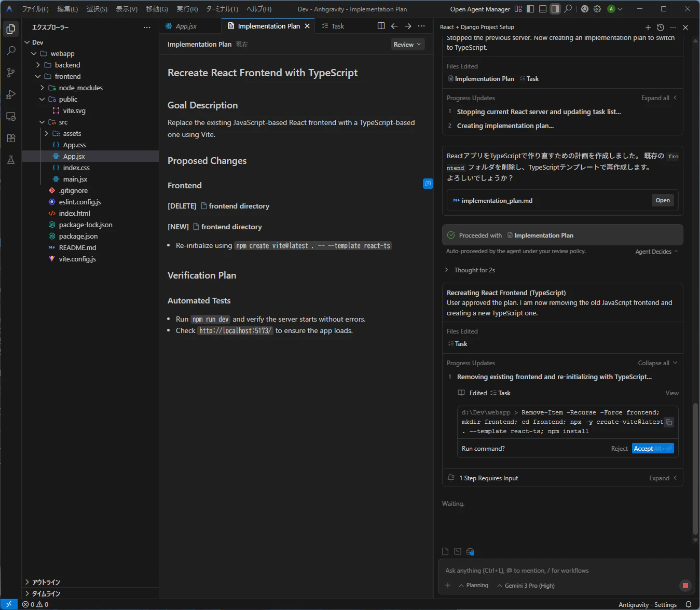
Task: Open the Planning mode dropdown
Action: pyautogui.click(x=474, y=586)
